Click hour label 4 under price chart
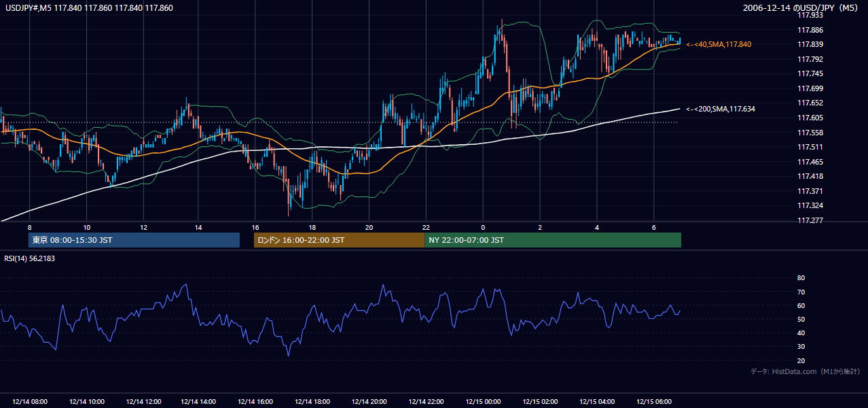The image size is (868, 408). click(596, 227)
